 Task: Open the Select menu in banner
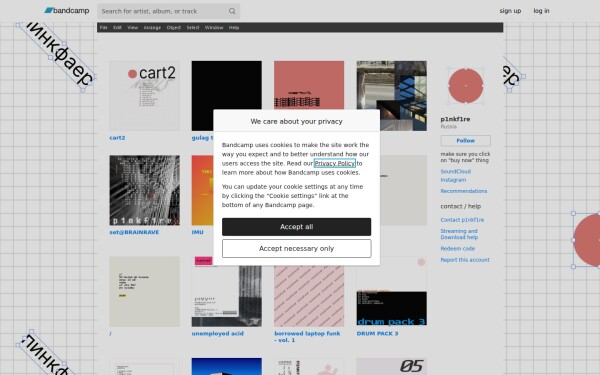(x=193, y=28)
